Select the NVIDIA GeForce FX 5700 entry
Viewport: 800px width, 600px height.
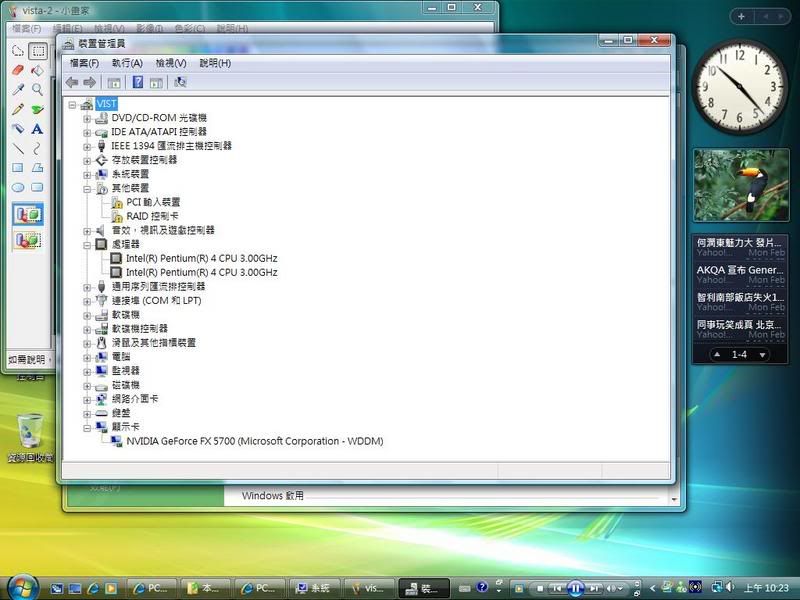click(255, 441)
